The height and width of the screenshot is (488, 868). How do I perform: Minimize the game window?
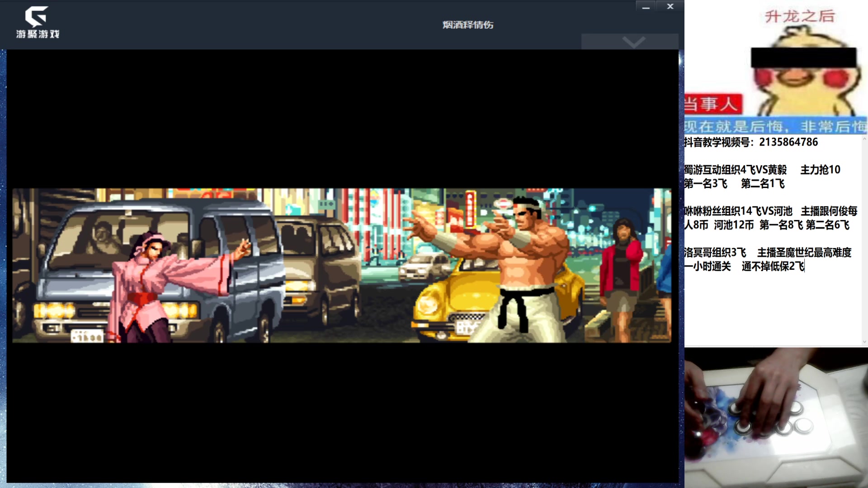pos(646,7)
